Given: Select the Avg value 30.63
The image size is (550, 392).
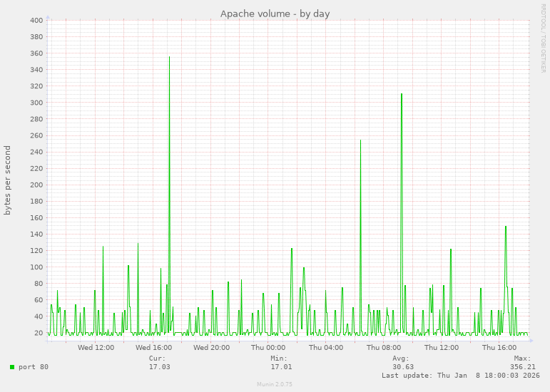Looking at the screenshot, I should pyautogui.click(x=403, y=367).
